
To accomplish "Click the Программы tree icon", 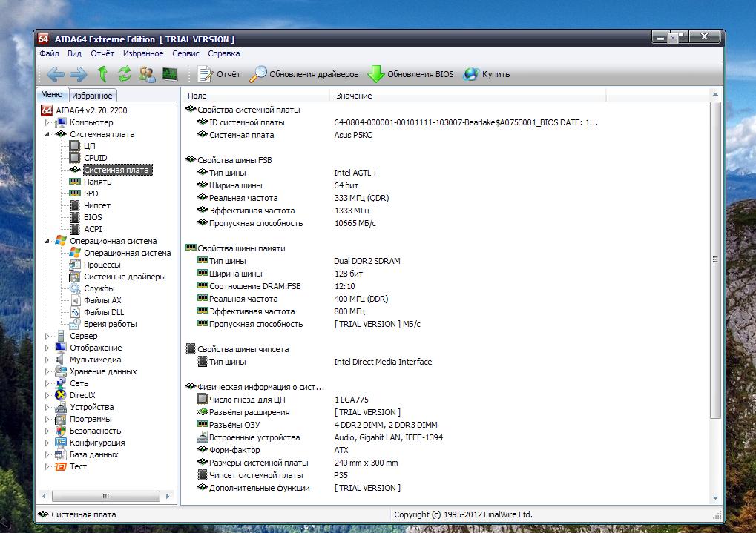I will click(x=61, y=419).
